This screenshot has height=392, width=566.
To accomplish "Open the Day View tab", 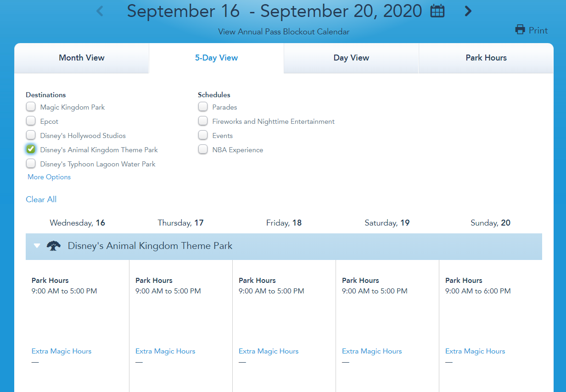I will click(351, 58).
